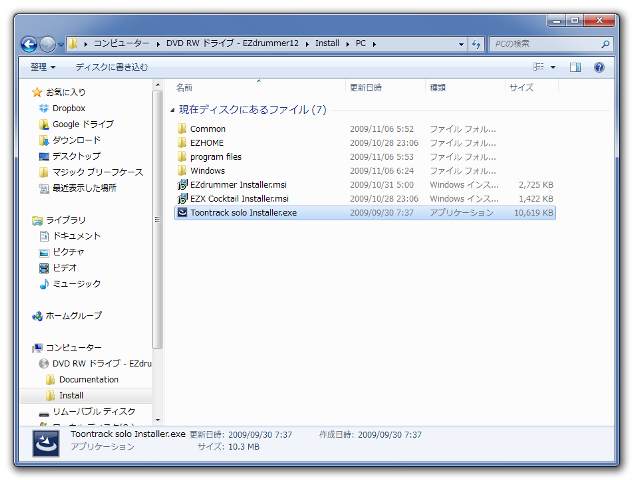The image size is (633, 480).
Task: Click サイズ: 10.3 MB in details pane
Action: click(228, 447)
